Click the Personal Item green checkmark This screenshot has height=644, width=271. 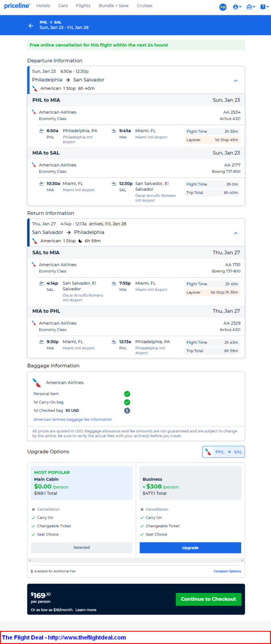pyautogui.click(x=127, y=394)
